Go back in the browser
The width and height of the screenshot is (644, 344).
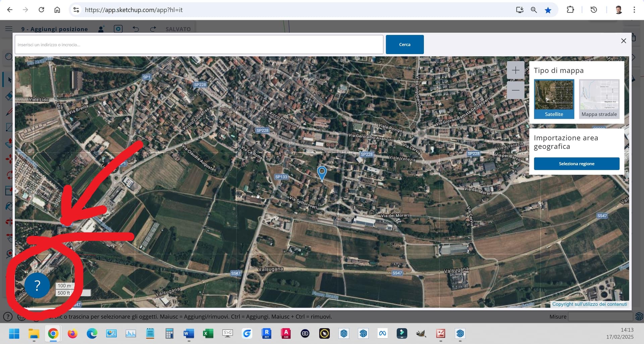point(10,10)
